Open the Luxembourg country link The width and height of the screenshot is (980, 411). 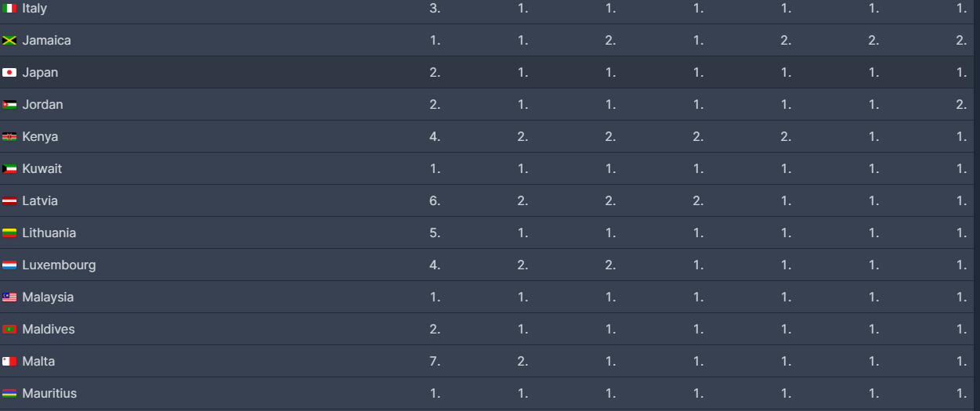[x=59, y=265]
